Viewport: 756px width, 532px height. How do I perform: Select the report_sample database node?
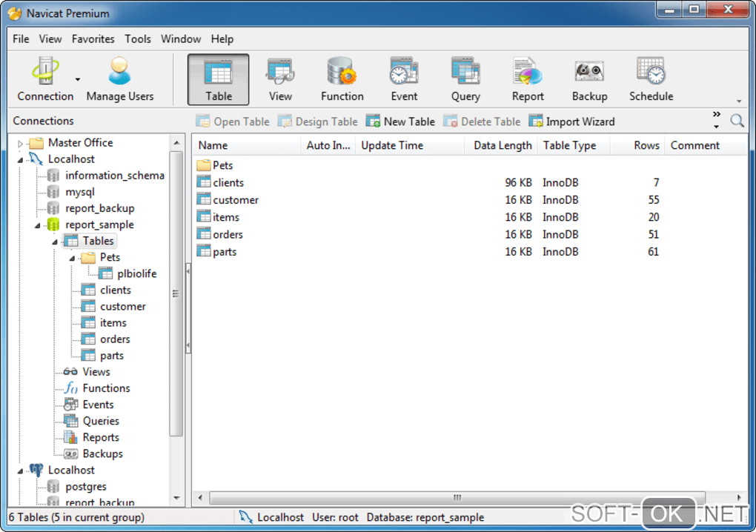pos(99,225)
